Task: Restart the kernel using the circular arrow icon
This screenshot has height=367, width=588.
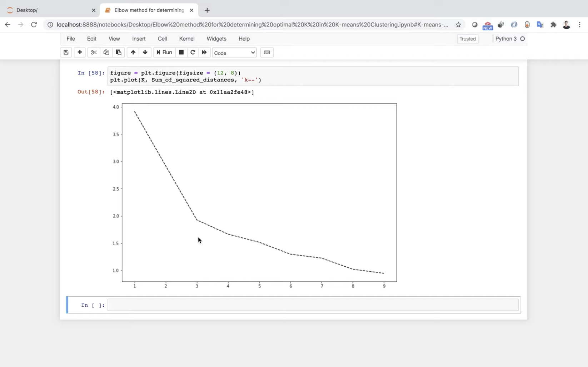Action: pyautogui.click(x=193, y=52)
